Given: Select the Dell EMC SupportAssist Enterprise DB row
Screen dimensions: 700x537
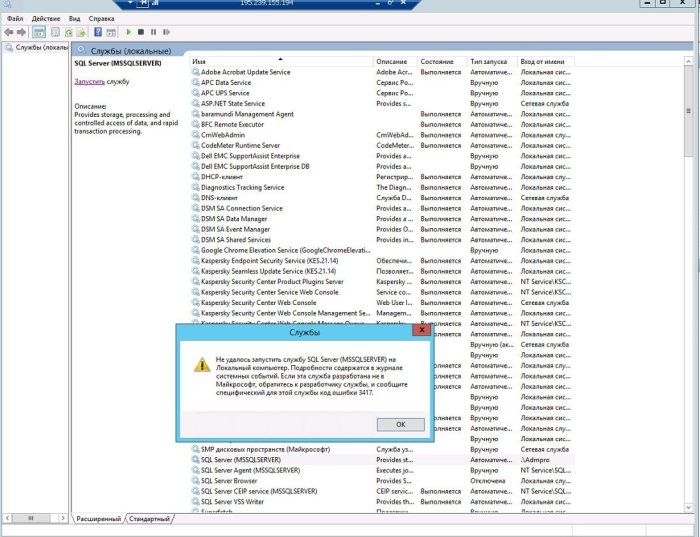Looking at the screenshot, I should (382, 166).
